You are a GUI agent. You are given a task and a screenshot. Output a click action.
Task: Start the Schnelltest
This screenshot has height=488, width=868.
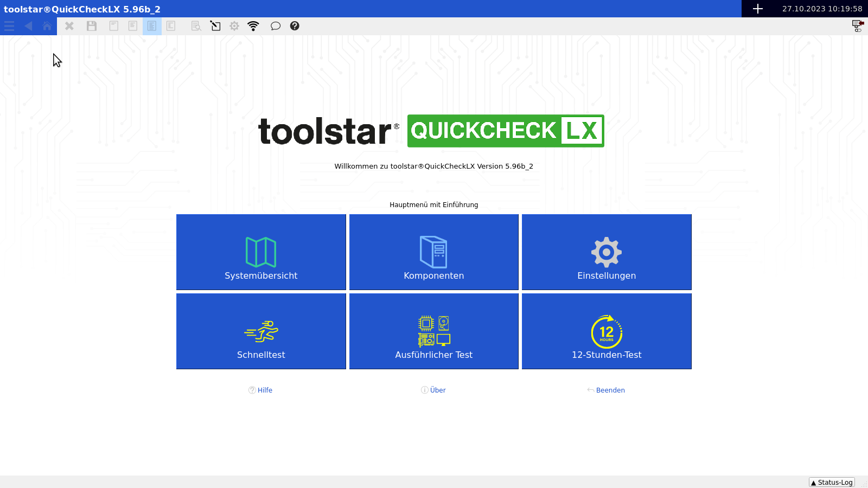[x=261, y=331]
